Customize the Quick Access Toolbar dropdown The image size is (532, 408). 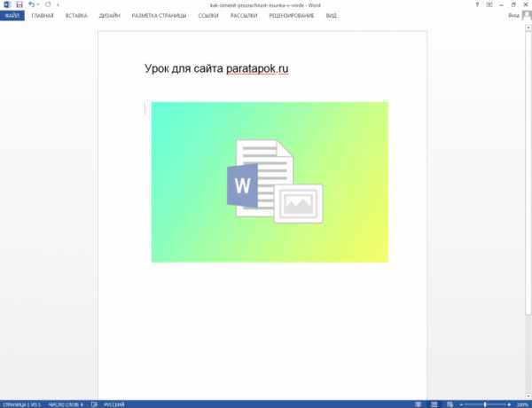(x=58, y=4)
